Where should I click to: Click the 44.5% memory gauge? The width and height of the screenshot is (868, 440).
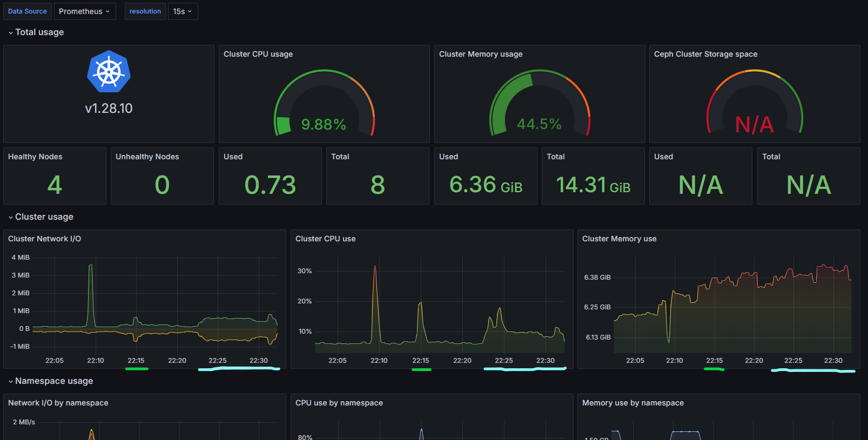click(540, 103)
